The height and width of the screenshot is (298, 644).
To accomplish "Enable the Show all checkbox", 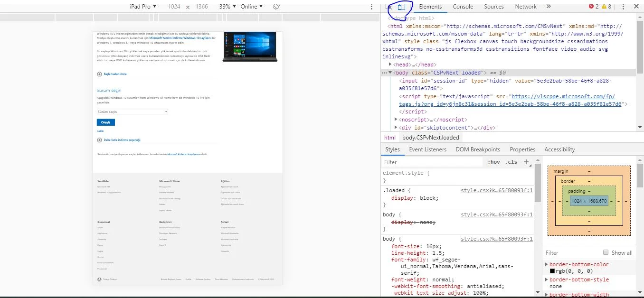I will point(606,252).
